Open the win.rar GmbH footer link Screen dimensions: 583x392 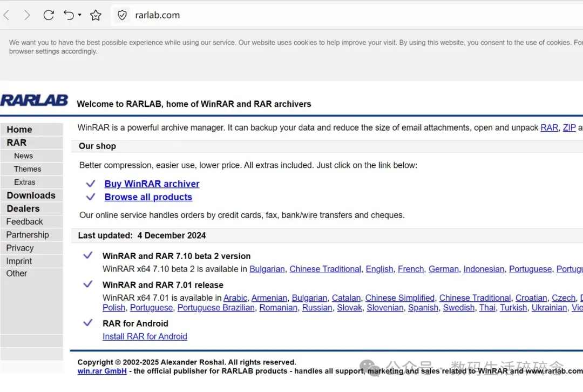[x=102, y=371]
